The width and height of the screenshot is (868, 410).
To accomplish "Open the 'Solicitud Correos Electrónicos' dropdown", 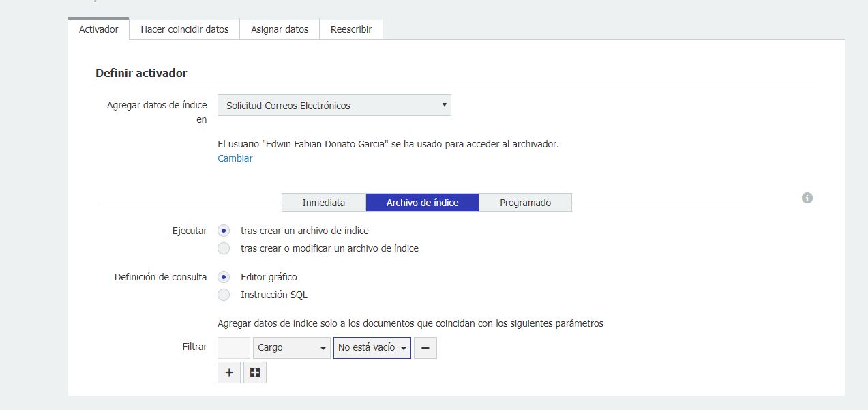I will click(x=334, y=106).
